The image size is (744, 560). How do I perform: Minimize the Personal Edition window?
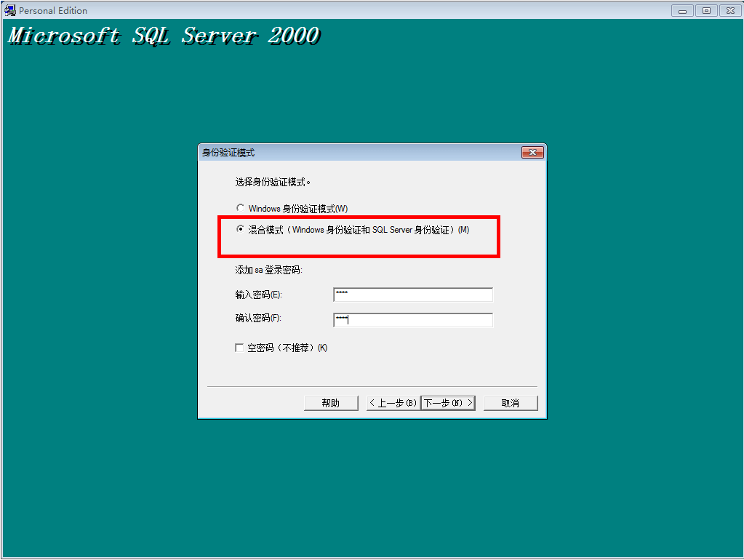[681, 10]
